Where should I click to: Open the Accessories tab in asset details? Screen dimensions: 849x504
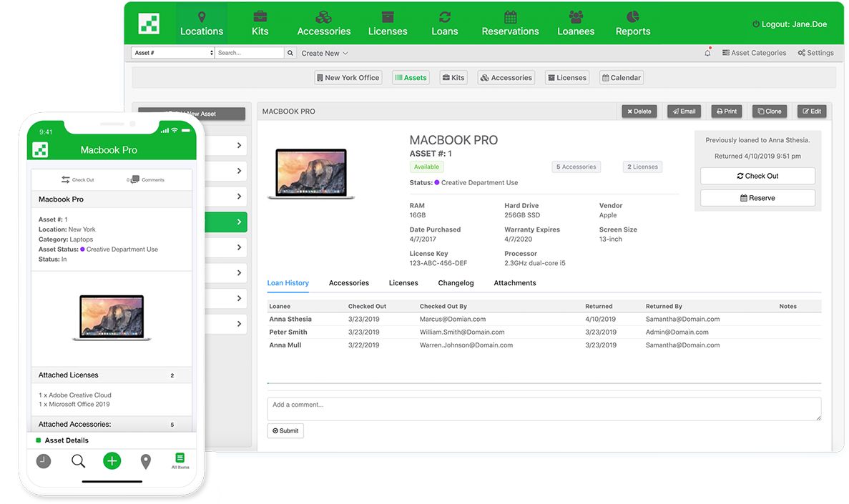pos(349,282)
